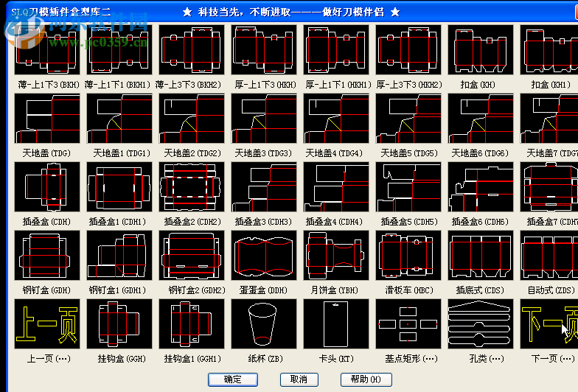Choose the 扣盒 (KH1) box thumbnail
Image resolution: width=578 pixels, height=392 pixels.
point(549,50)
